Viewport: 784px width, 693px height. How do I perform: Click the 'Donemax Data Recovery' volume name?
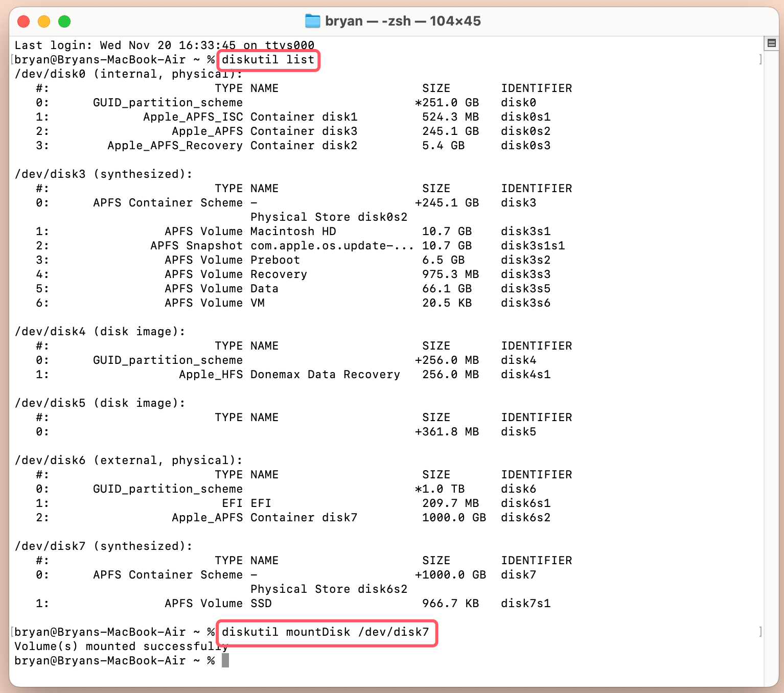[x=325, y=375]
